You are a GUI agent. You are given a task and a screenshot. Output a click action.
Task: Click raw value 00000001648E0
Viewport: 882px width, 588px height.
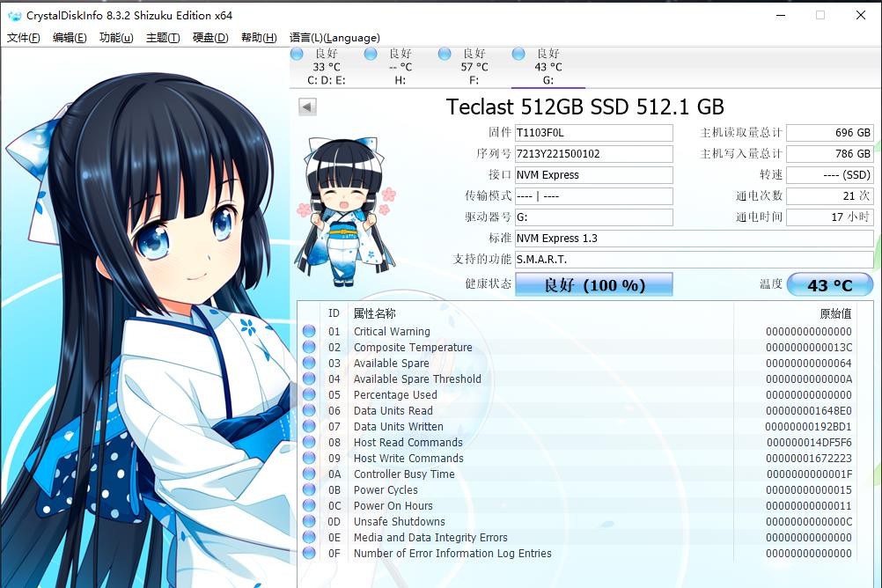tap(809, 411)
